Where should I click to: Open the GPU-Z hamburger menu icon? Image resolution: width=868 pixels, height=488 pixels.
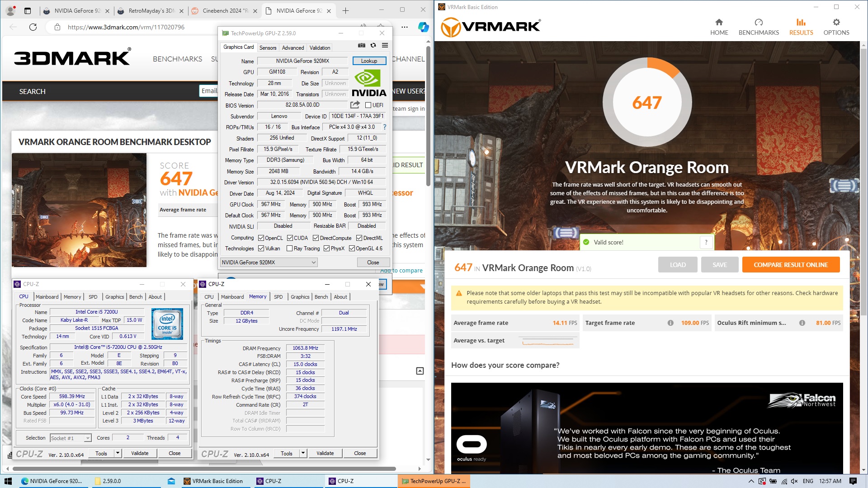point(385,46)
